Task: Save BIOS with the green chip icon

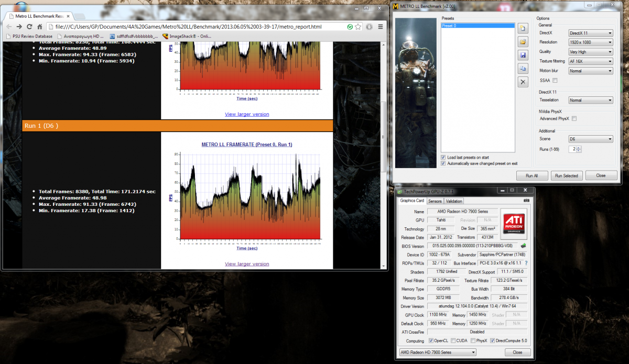Action: click(x=523, y=245)
